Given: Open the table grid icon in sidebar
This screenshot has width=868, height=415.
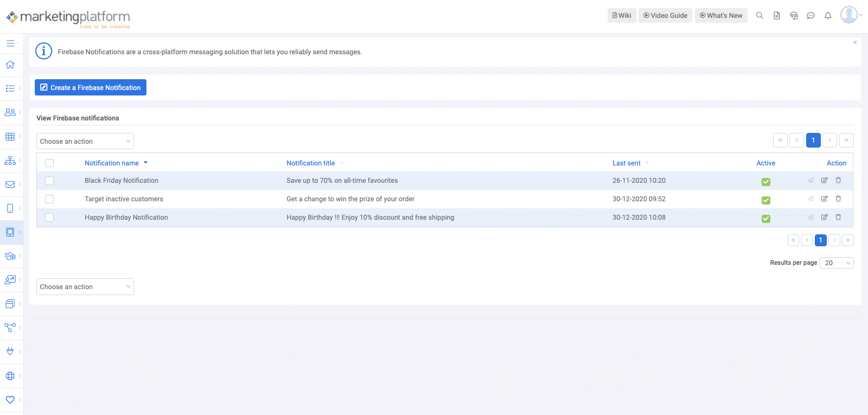Looking at the screenshot, I should click(10, 137).
